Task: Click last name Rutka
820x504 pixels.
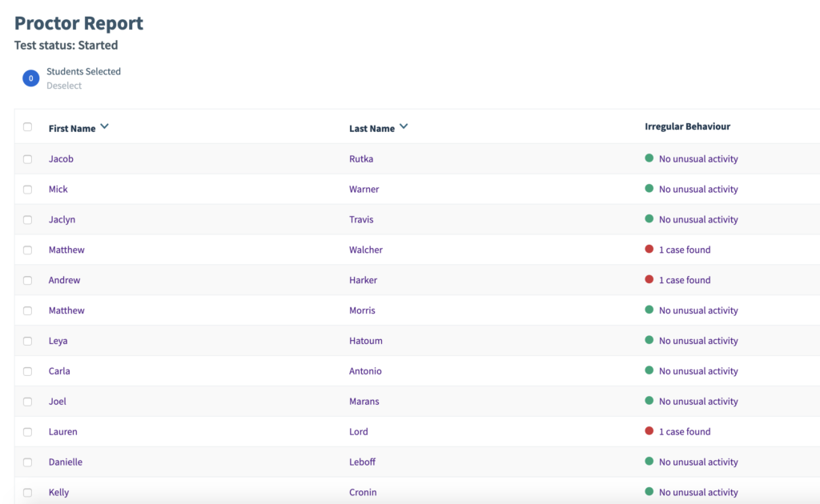Action: (361, 158)
